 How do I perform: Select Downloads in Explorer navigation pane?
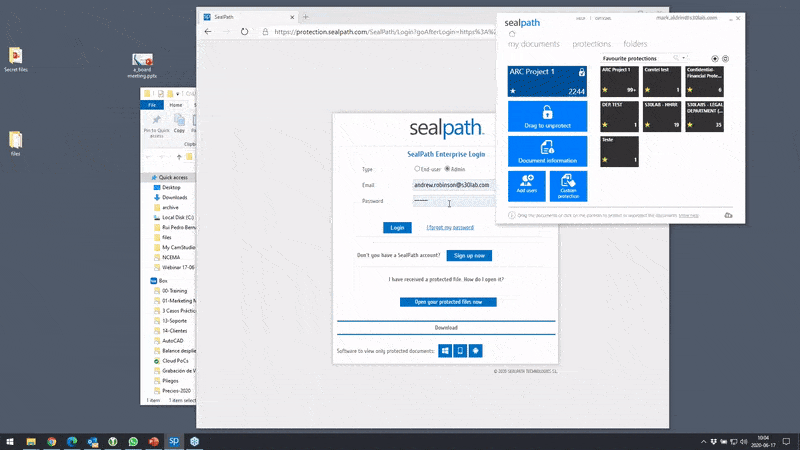point(174,197)
